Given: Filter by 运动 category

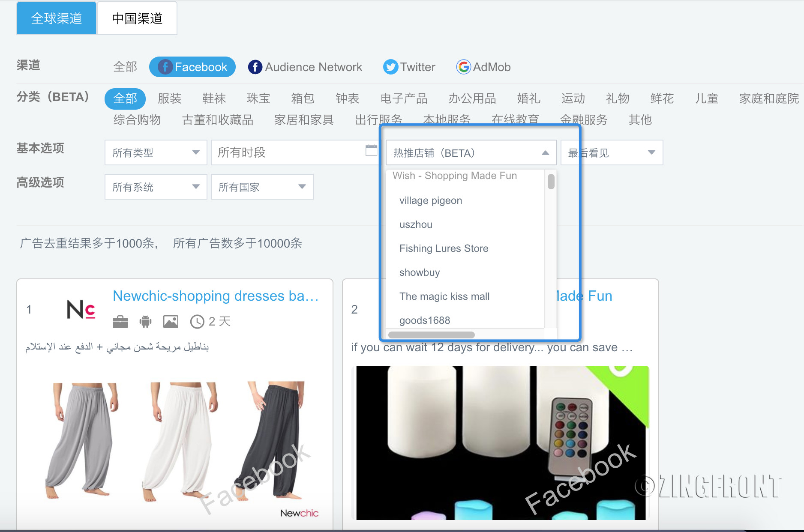Looking at the screenshot, I should pos(573,99).
